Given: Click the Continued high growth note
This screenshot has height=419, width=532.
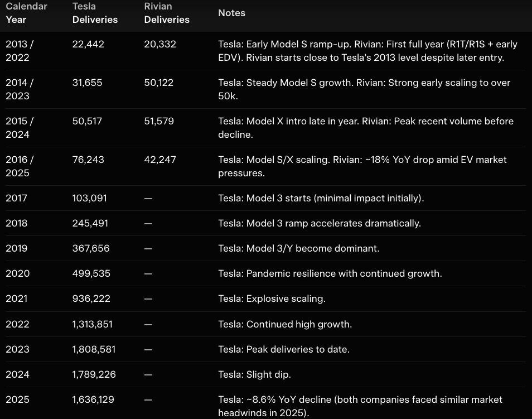Looking at the screenshot, I should 285,324.
